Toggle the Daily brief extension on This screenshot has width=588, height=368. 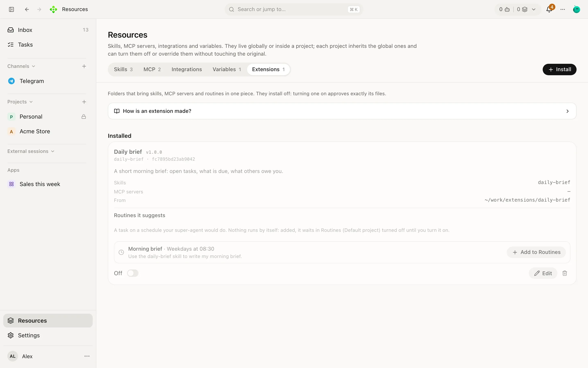click(133, 273)
